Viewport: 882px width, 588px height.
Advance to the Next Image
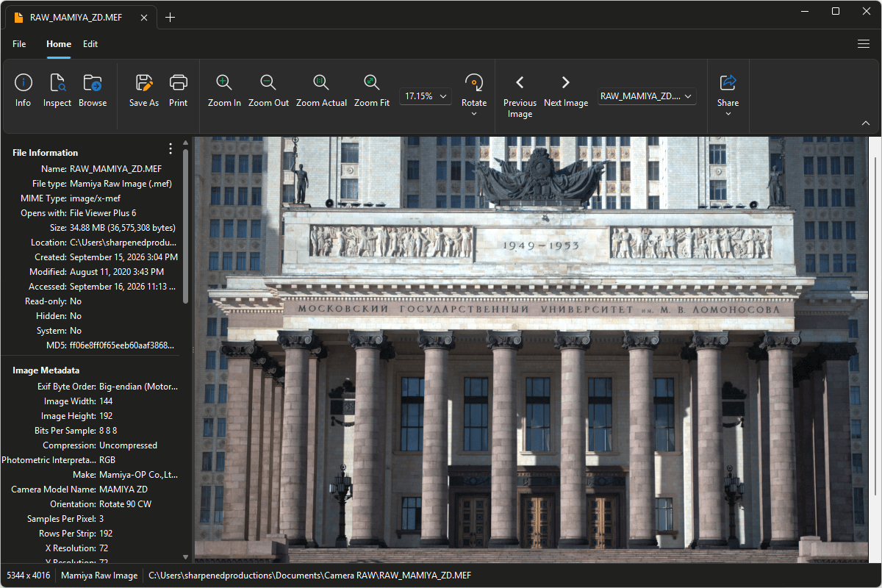pyautogui.click(x=566, y=90)
